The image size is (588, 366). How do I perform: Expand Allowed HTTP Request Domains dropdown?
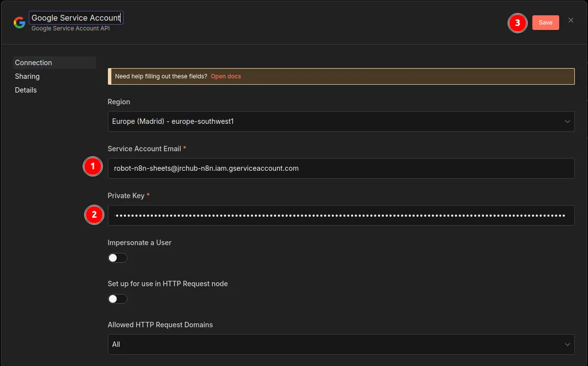click(341, 344)
